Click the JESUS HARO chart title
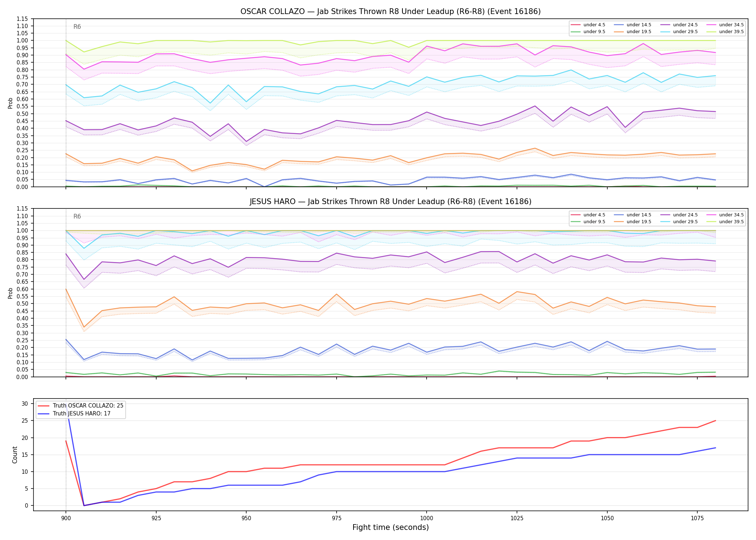 click(391, 202)
